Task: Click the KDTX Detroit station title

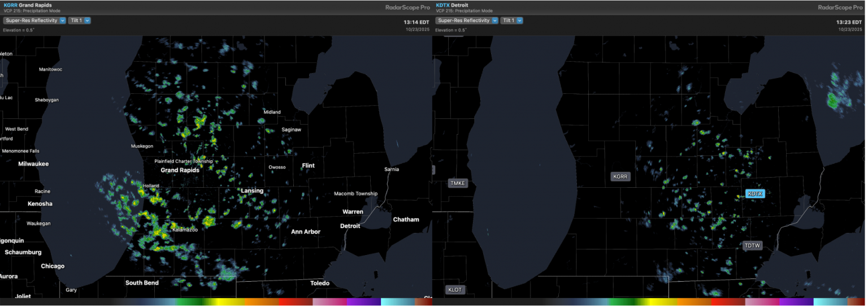Action: coord(452,5)
